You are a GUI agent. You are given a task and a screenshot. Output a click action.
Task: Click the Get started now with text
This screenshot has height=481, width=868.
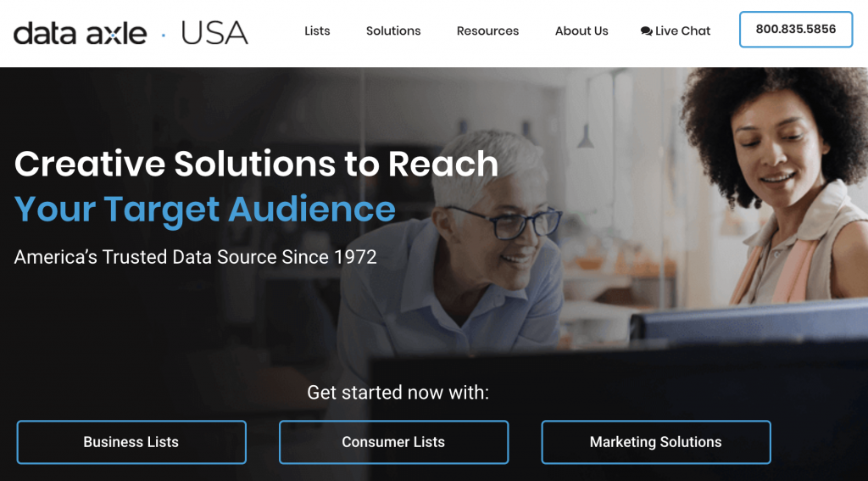398,392
